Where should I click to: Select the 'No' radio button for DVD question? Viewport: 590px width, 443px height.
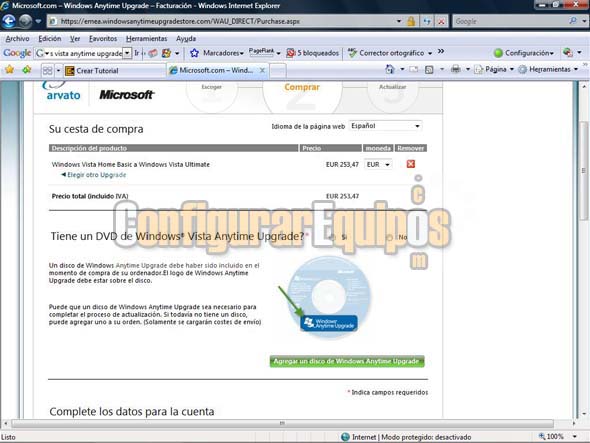tap(389, 237)
